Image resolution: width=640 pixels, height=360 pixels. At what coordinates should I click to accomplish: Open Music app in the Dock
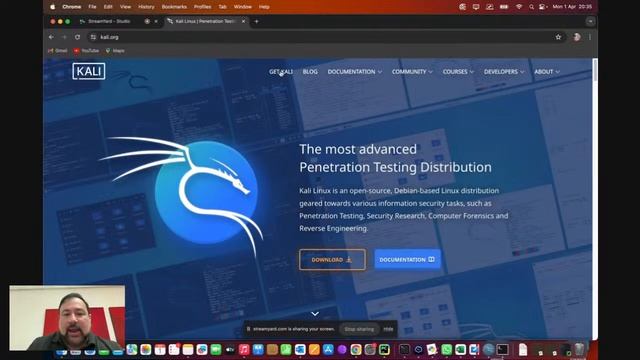click(x=244, y=349)
